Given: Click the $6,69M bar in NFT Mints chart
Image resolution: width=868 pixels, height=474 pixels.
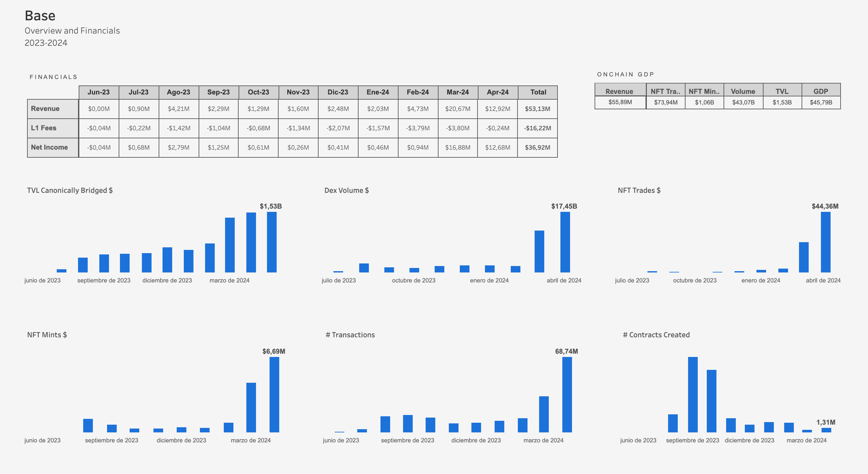Looking at the screenshot, I should tap(274, 394).
